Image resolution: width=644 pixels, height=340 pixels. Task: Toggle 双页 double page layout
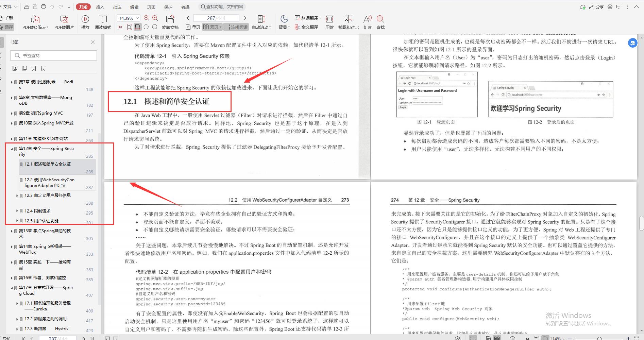click(x=212, y=27)
